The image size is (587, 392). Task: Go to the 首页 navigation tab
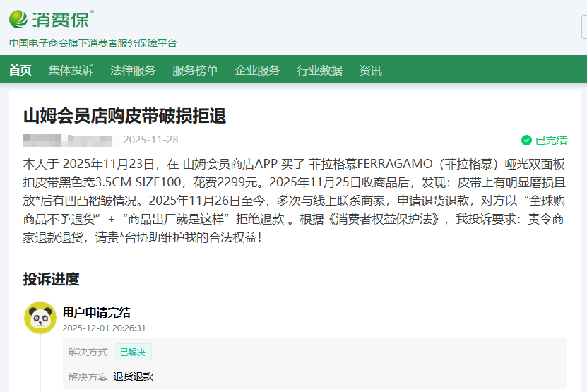(20, 70)
